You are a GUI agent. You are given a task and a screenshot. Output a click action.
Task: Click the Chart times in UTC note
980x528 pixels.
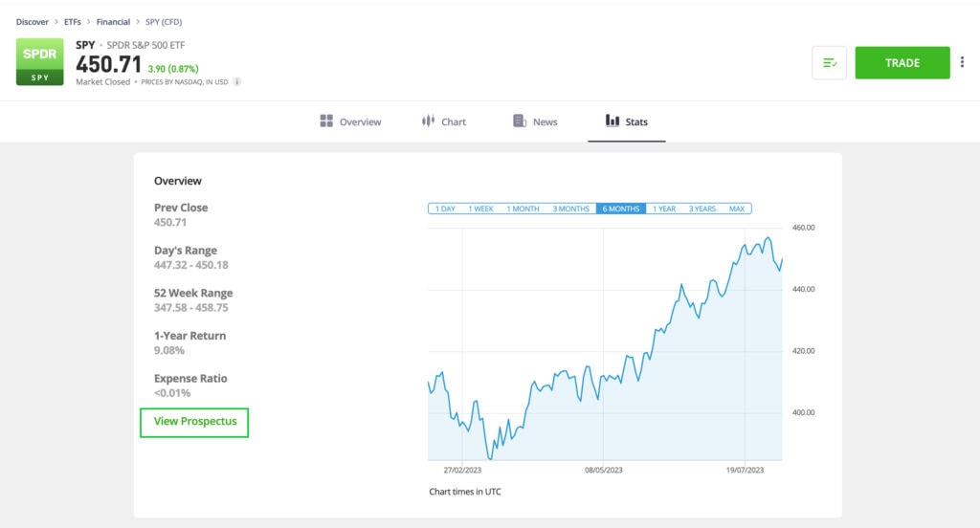click(x=465, y=492)
